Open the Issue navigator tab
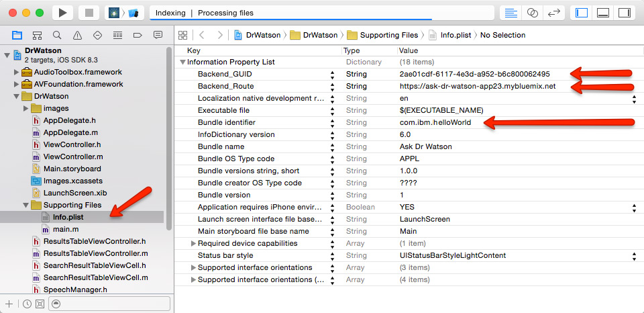The height and width of the screenshot is (313, 644). click(x=77, y=35)
